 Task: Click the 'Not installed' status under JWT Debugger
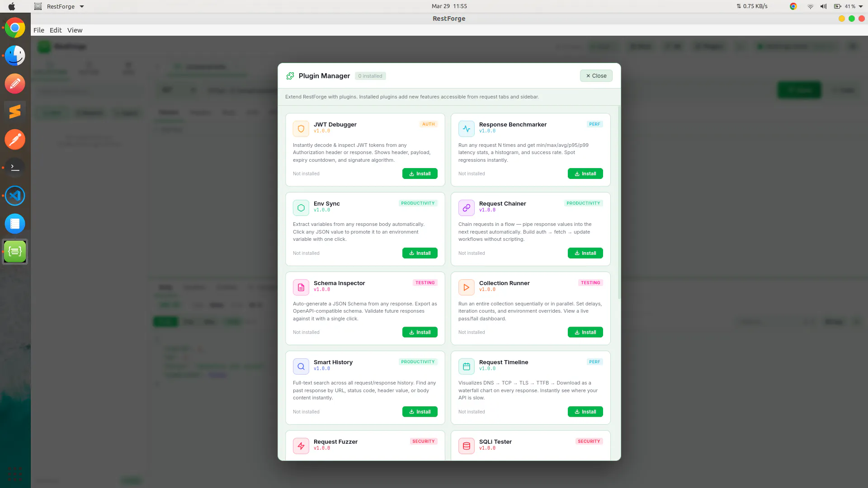tap(306, 174)
